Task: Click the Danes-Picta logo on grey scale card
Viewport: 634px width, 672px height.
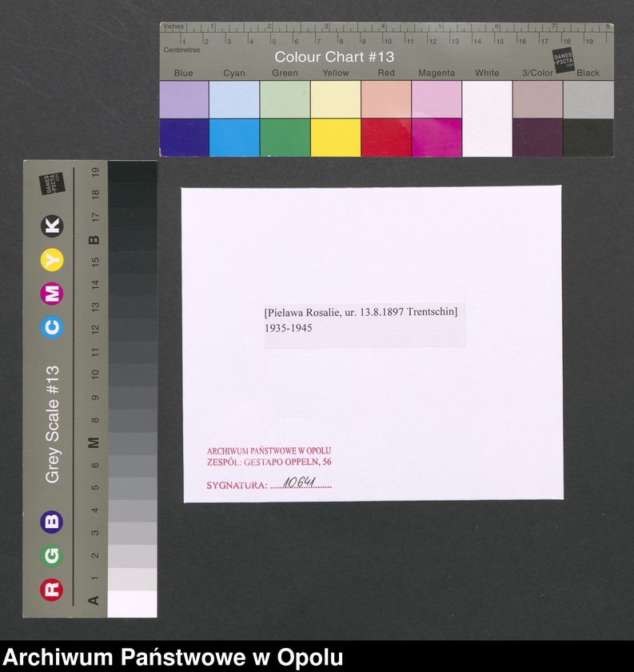Action: [x=52, y=186]
